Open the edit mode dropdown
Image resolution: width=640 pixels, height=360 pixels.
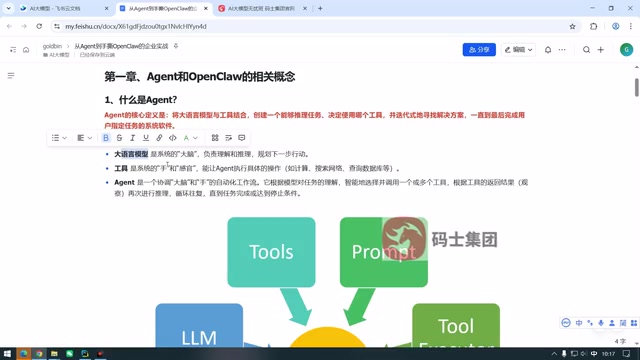tap(518, 49)
